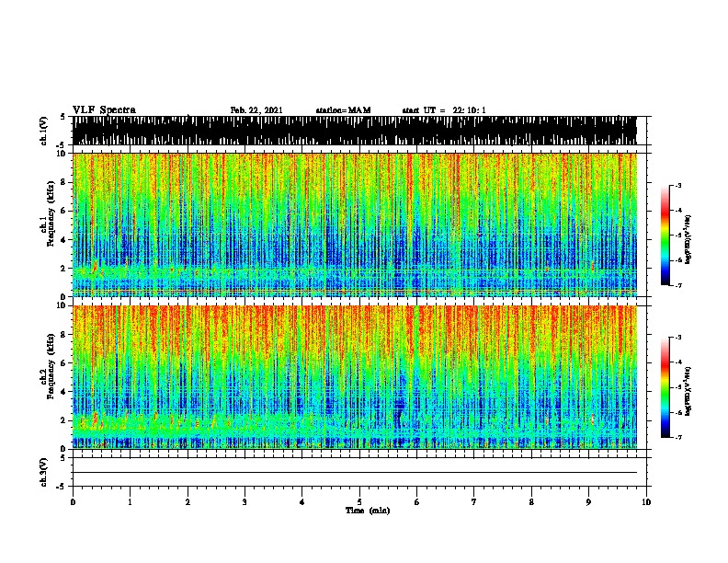Click time axis tick label "8"

point(531,502)
